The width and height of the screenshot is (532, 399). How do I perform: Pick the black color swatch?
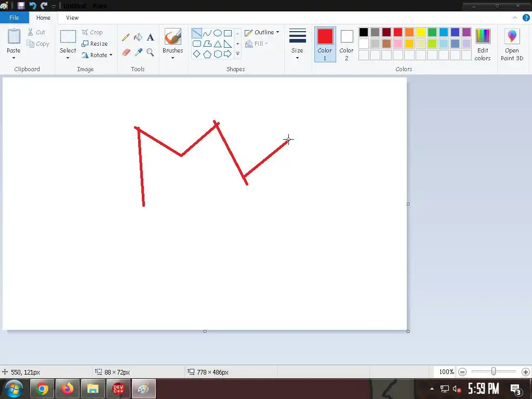[363, 32]
